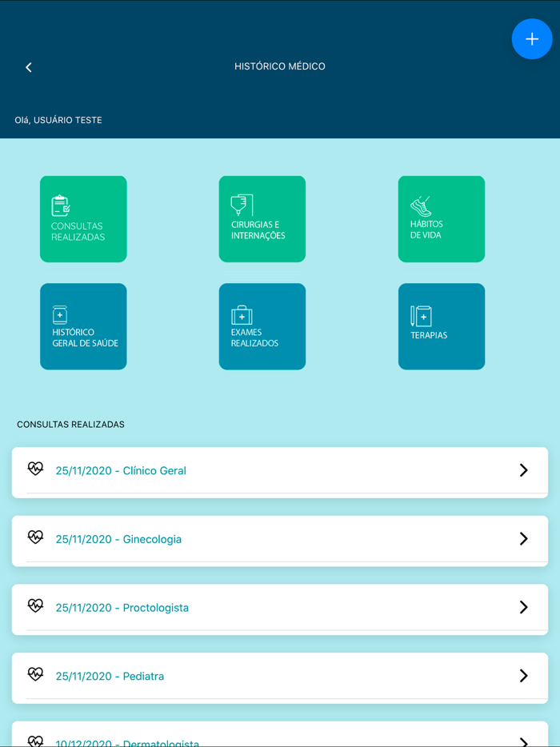Open Histórico Geral de Saúde tile

tap(83, 326)
